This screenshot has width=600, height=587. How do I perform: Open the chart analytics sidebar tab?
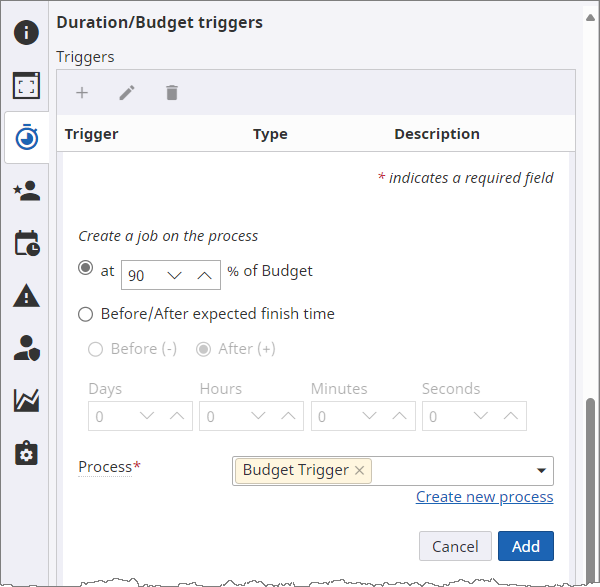click(x=26, y=401)
